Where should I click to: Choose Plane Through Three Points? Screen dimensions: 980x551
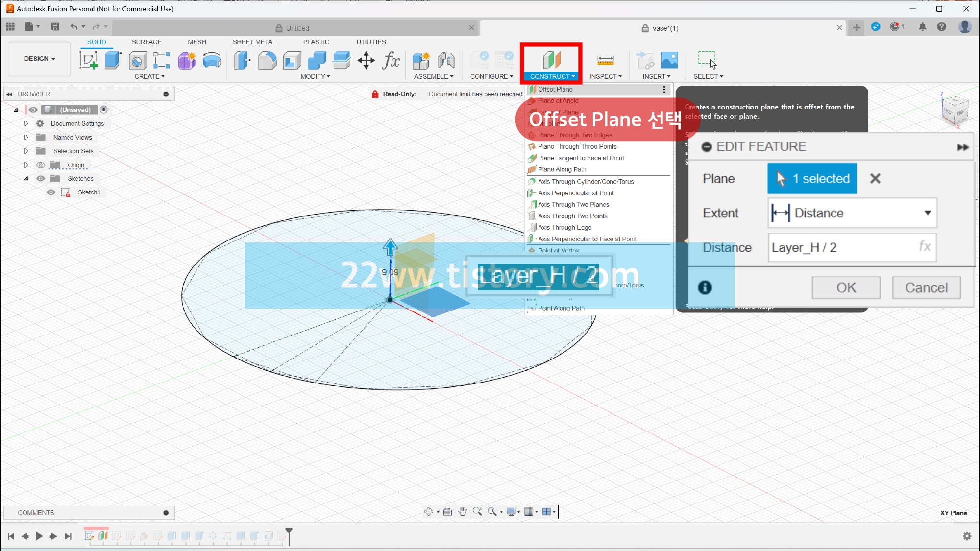click(x=577, y=146)
